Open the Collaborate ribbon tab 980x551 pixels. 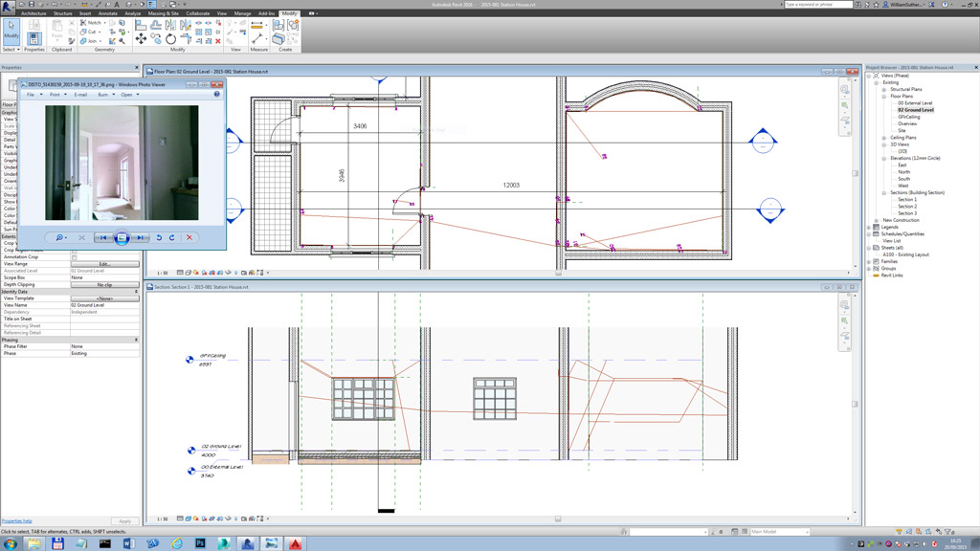pyautogui.click(x=197, y=13)
